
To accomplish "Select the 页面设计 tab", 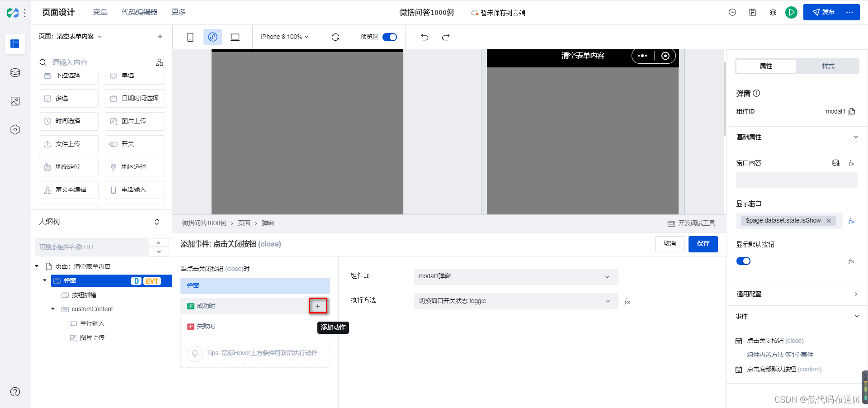I will [x=58, y=12].
